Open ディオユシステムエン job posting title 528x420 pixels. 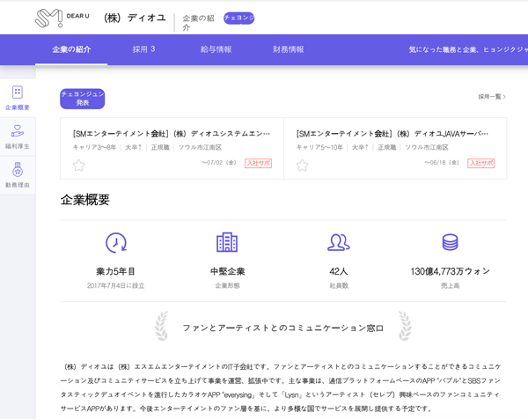172,134
